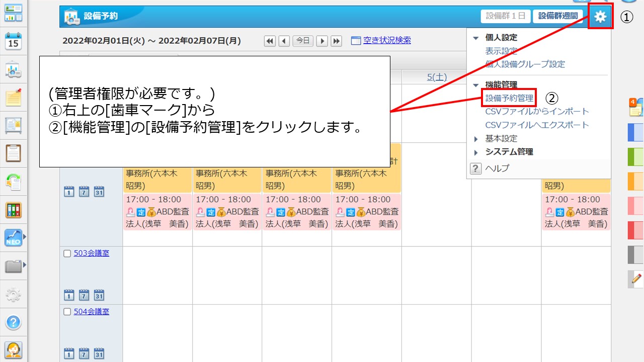Expand the システム管理 section
Viewport: 644px width, 362px height.
coord(476,152)
